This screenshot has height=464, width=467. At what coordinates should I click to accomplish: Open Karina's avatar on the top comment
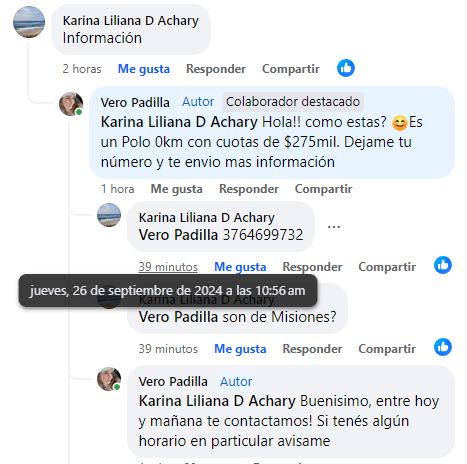click(x=29, y=22)
